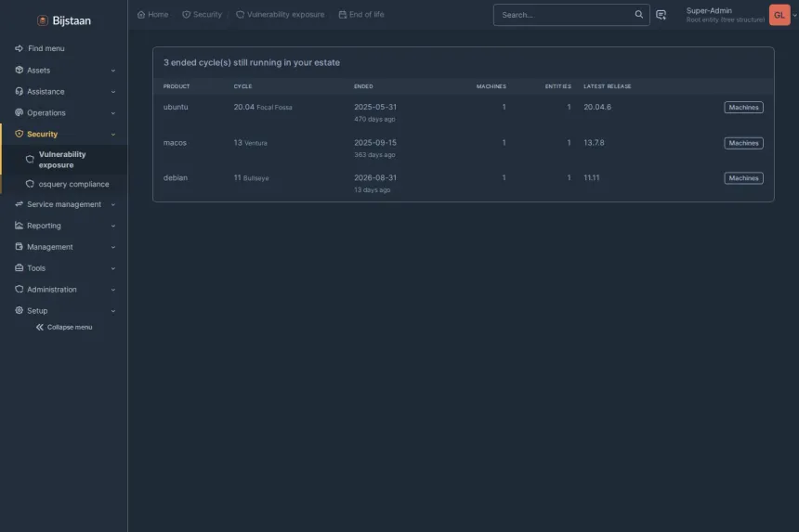799x532 pixels.
Task: Click the CYCLE column header
Action: pyautogui.click(x=242, y=86)
